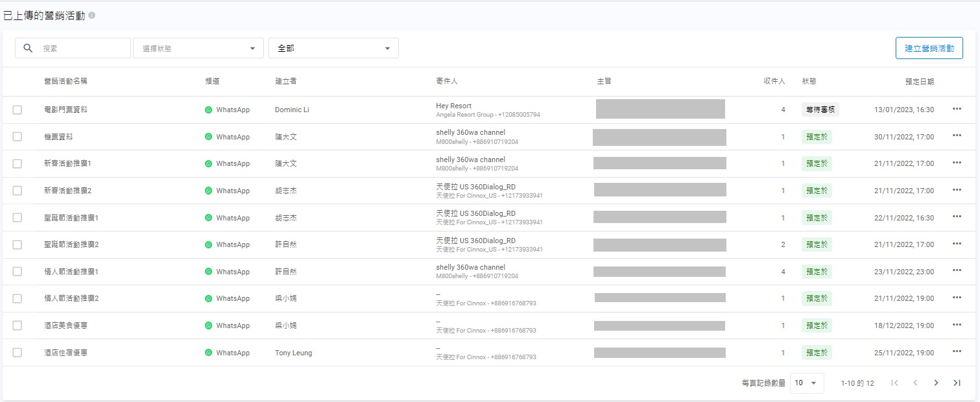
Task: Open three-dot menu for 酒店住宿優惠
Action: (x=956, y=352)
